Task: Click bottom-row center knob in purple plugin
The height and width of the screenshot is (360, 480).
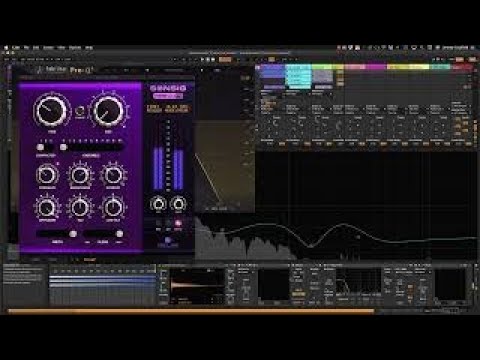Action: coord(80,207)
